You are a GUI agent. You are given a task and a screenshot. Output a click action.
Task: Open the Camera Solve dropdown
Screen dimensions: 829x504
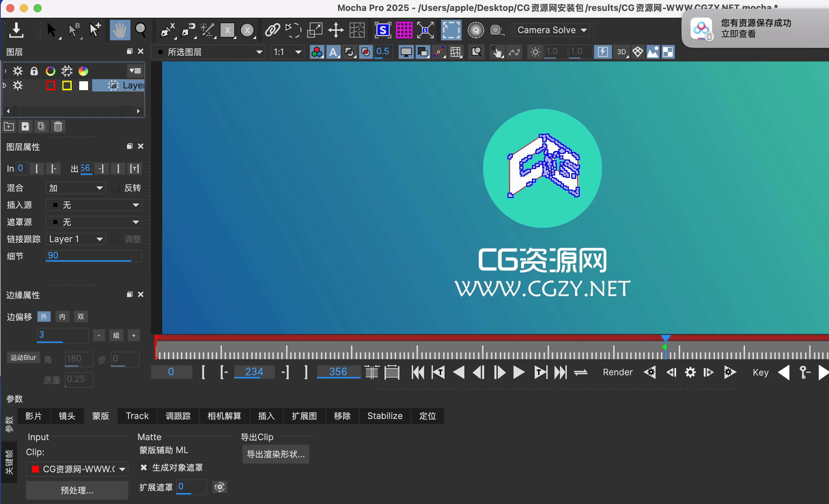[x=552, y=30]
